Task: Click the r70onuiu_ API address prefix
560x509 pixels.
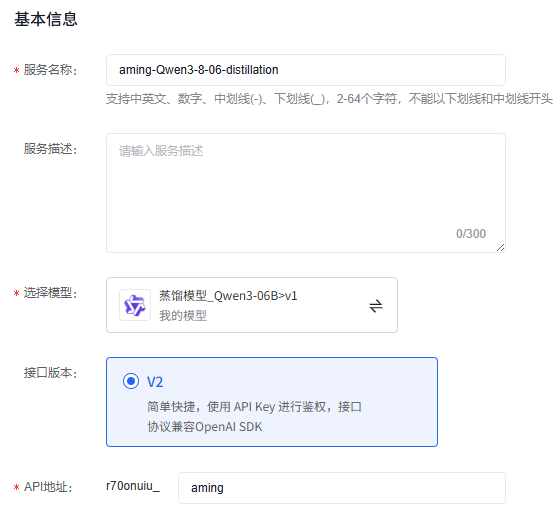Action: [x=133, y=486]
